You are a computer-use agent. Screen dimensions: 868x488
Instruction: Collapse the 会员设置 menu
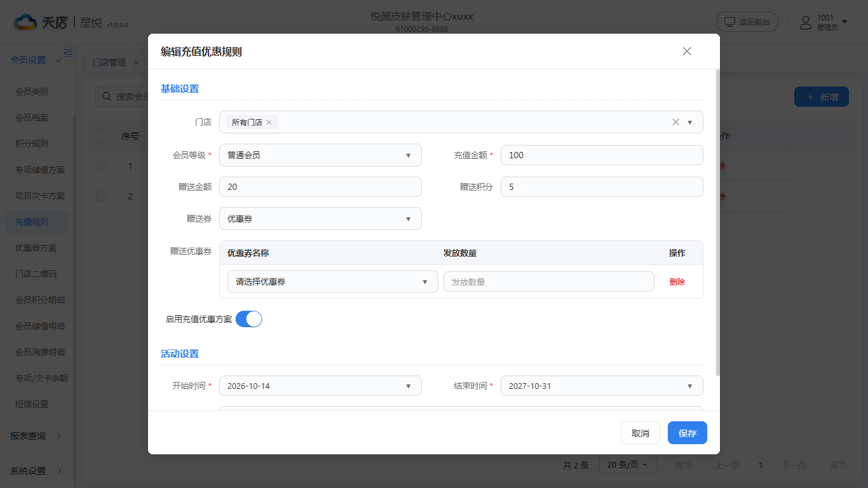coord(36,60)
